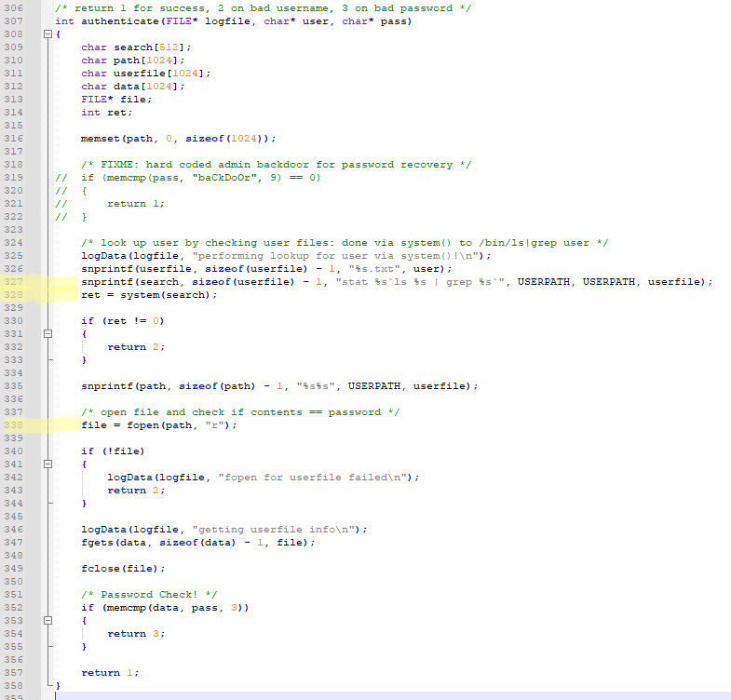Click line number 358 in the margin
The width and height of the screenshot is (731, 700).
14,685
